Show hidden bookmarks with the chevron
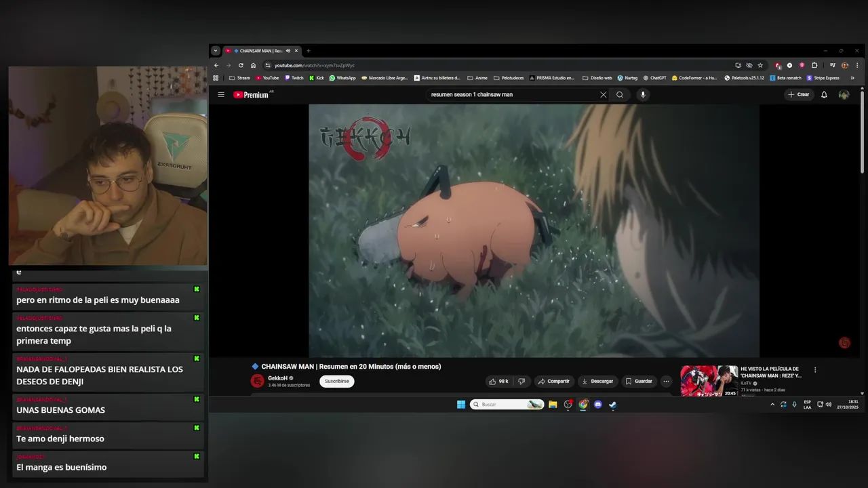Screen dimensions: 868x488 click(852, 78)
